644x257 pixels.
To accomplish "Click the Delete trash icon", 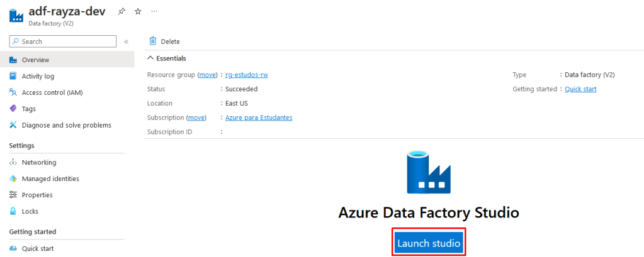I will [152, 41].
